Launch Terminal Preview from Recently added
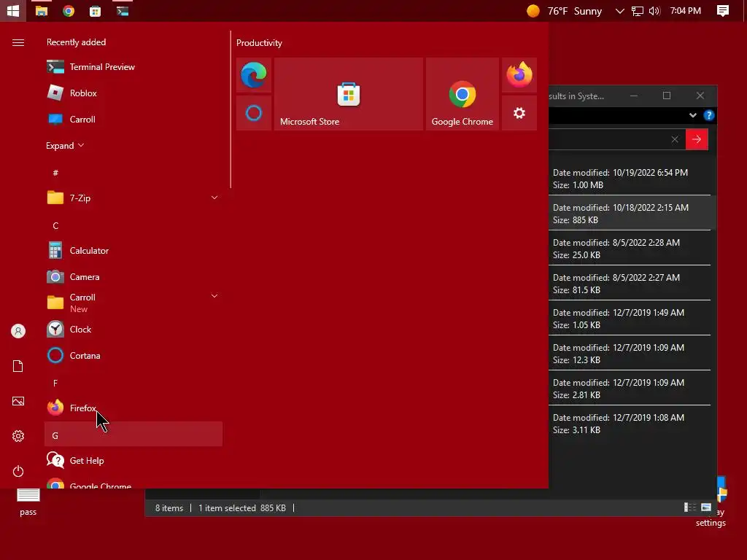747x560 pixels. [133, 67]
